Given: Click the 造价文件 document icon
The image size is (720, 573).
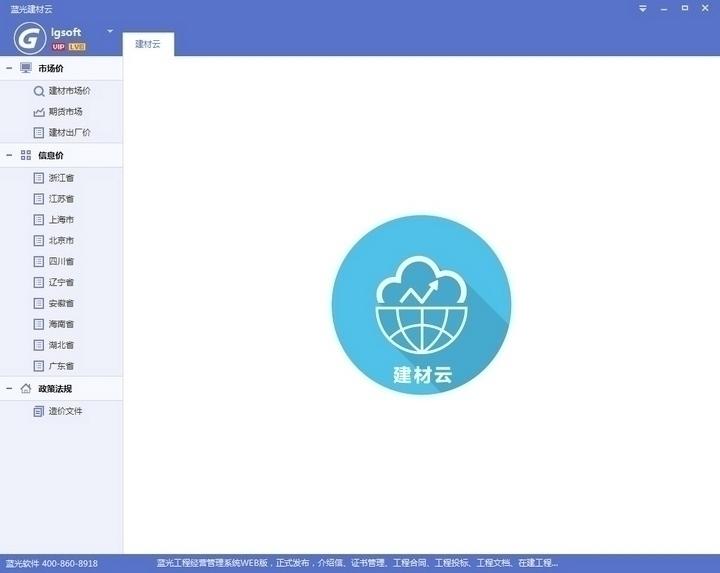Looking at the screenshot, I should pos(39,411).
